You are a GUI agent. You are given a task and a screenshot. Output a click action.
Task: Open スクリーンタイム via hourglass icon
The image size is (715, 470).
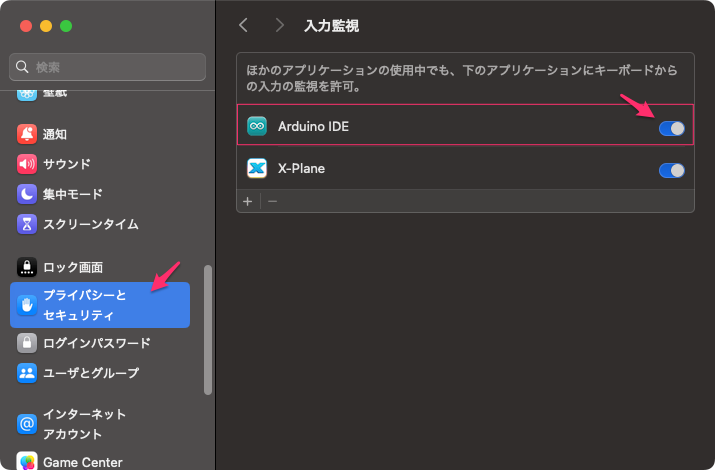click(27, 224)
